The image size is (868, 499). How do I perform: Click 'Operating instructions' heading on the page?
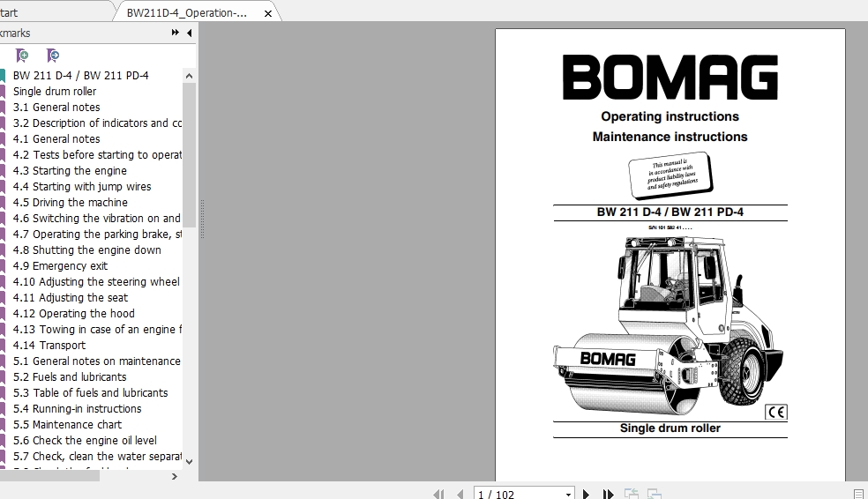tap(670, 116)
